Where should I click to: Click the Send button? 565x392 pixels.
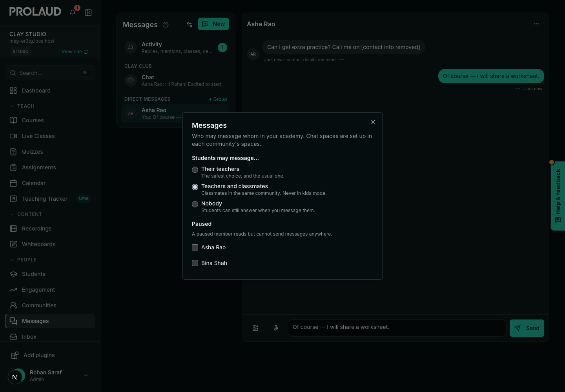click(x=527, y=328)
